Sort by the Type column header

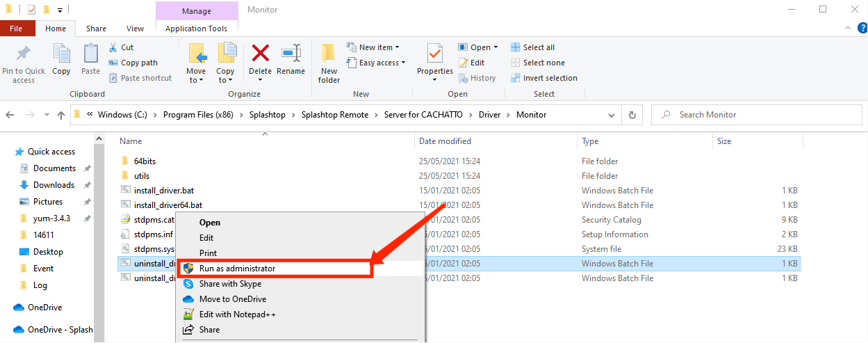(x=590, y=141)
